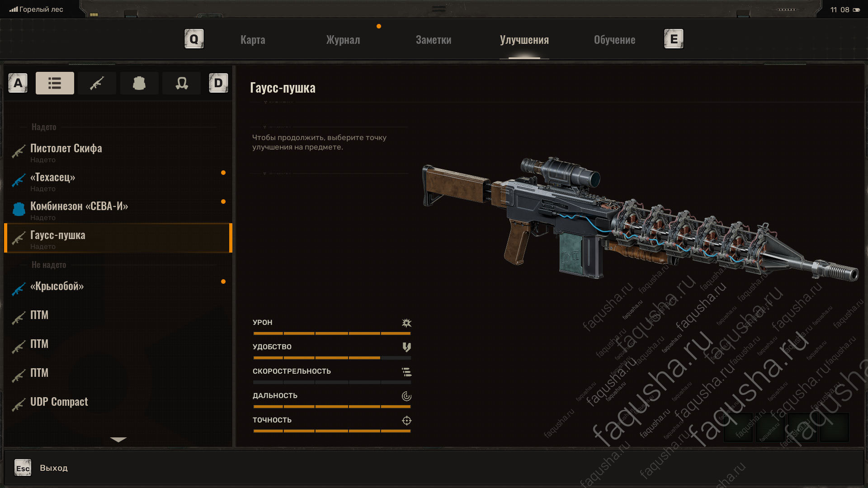
Task: Click the A previous-category key icon
Action: (18, 83)
